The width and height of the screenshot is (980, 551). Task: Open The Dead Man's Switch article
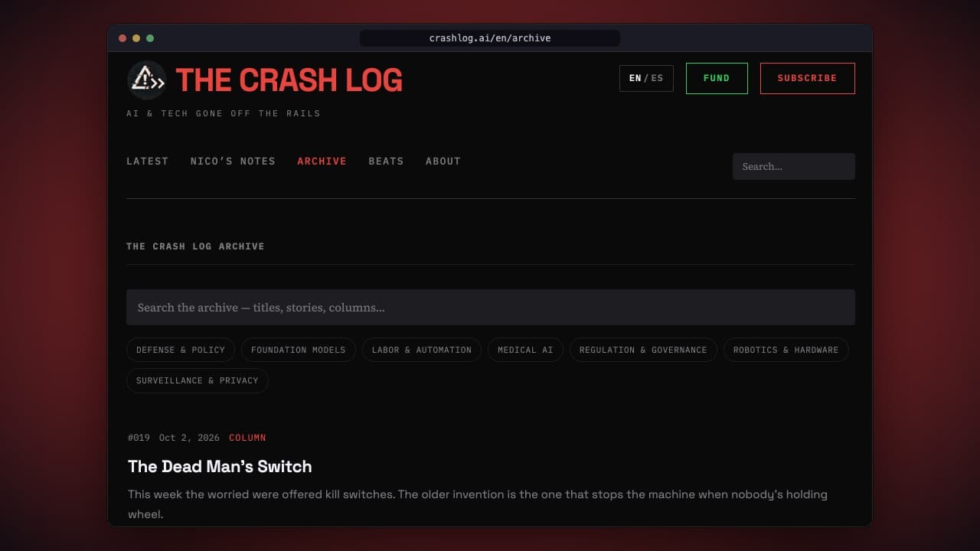[x=220, y=466]
